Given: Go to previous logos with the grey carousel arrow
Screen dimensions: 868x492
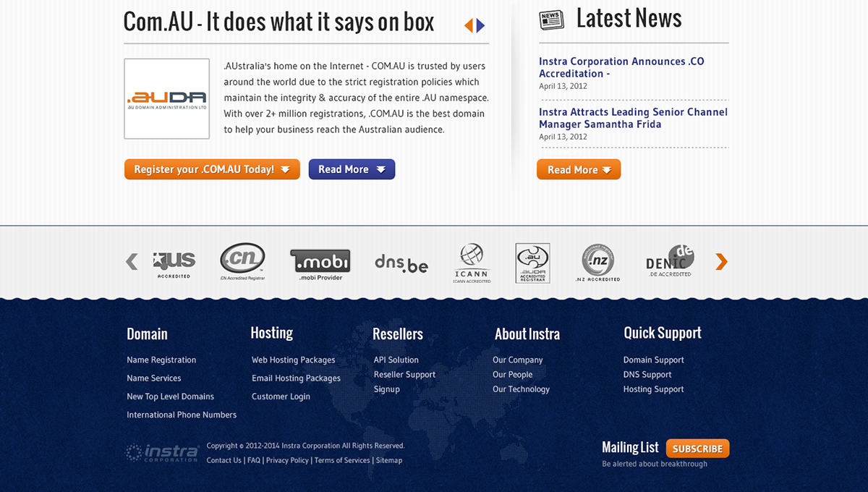Looking at the screenshot, I should (132, 261).
